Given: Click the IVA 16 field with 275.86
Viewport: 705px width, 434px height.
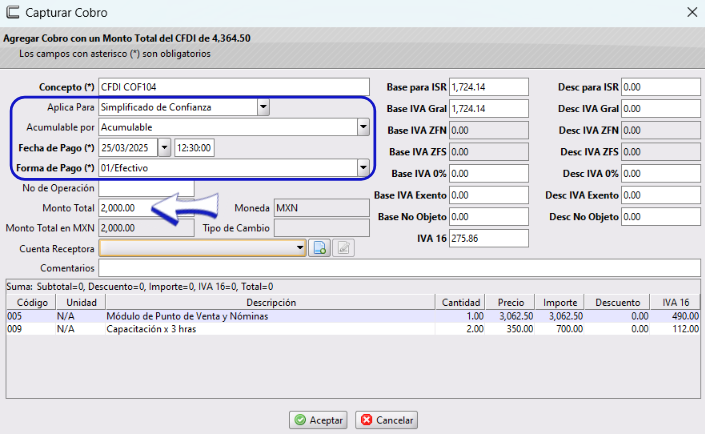Looking at the screenshot, I should coord(489,238).
